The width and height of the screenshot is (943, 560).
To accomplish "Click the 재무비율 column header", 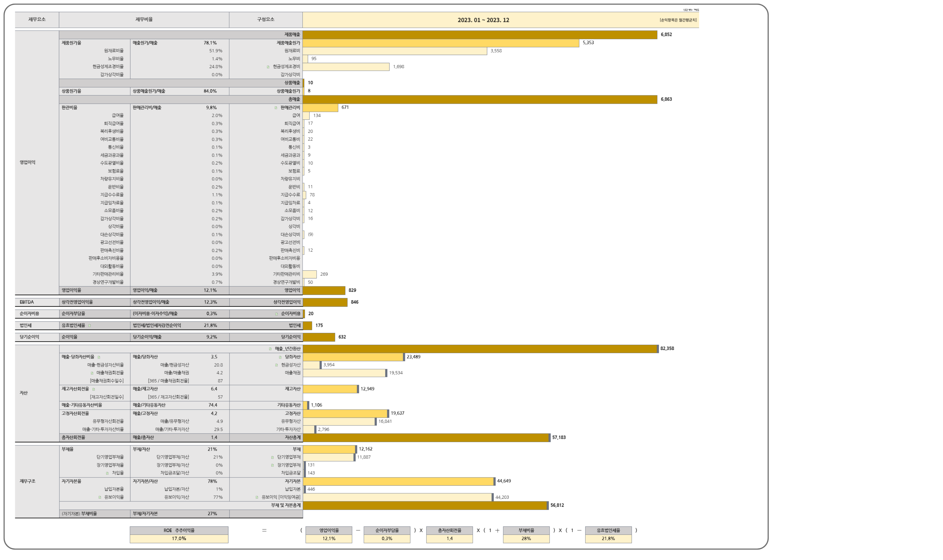I will [144, 20].
